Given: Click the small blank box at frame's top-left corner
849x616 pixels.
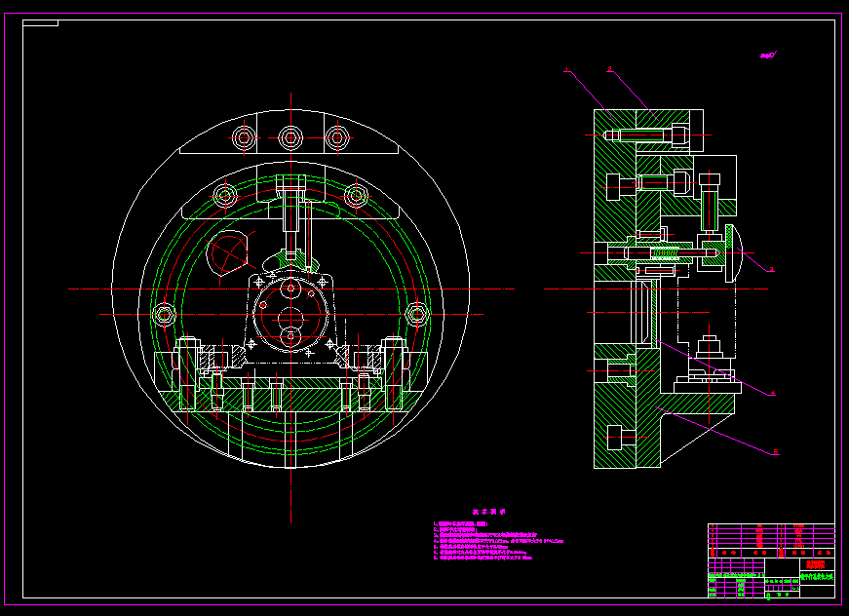Looking at the screenshot, I should pyautogui.click(x=41, y=22).
